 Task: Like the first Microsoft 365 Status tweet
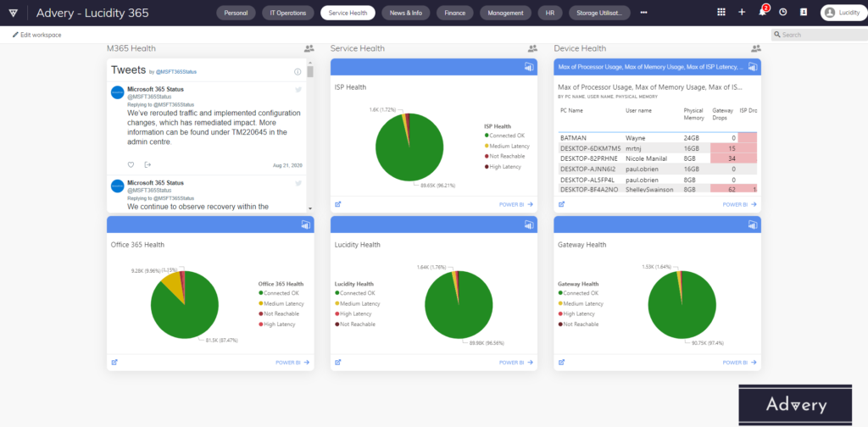tap(131, 164)
